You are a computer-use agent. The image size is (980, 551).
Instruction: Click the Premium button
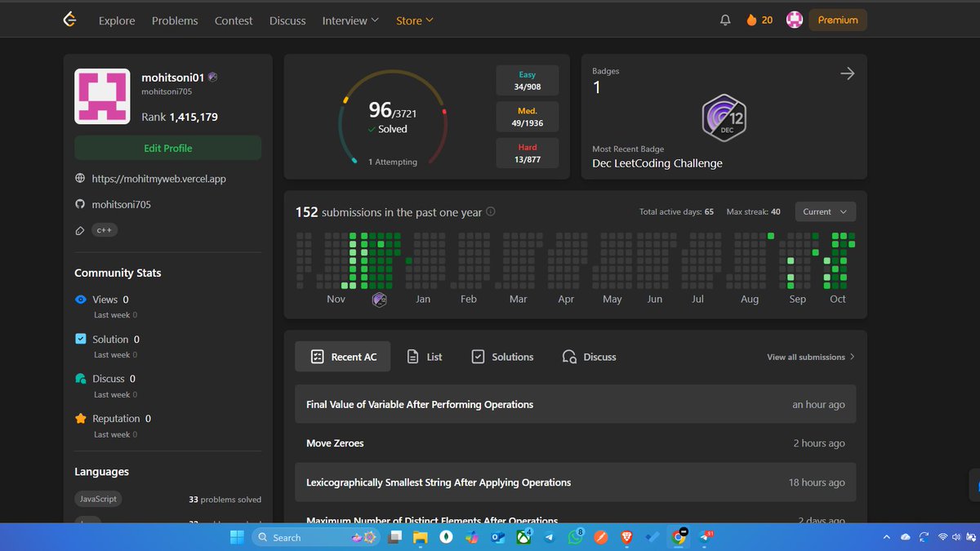pos(838,20)
